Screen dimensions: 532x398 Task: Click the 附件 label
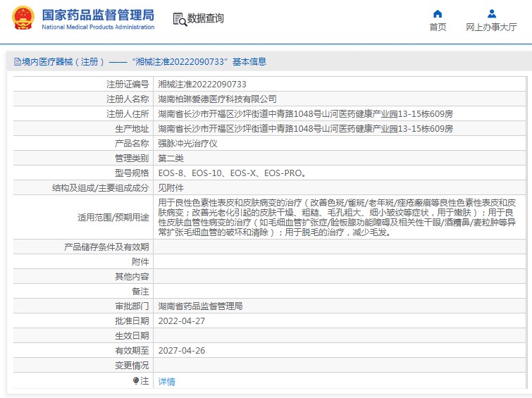140,262
